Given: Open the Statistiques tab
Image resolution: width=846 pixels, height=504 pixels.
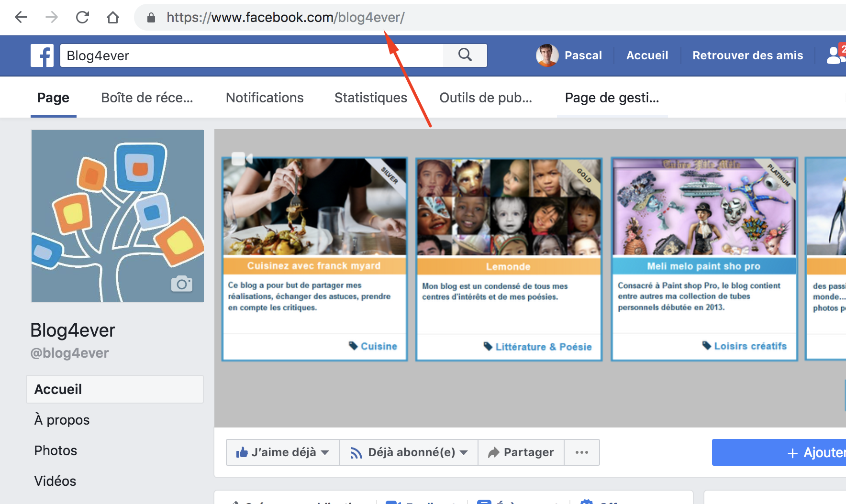Looking at the screenshot, I should tap(371, 98).
